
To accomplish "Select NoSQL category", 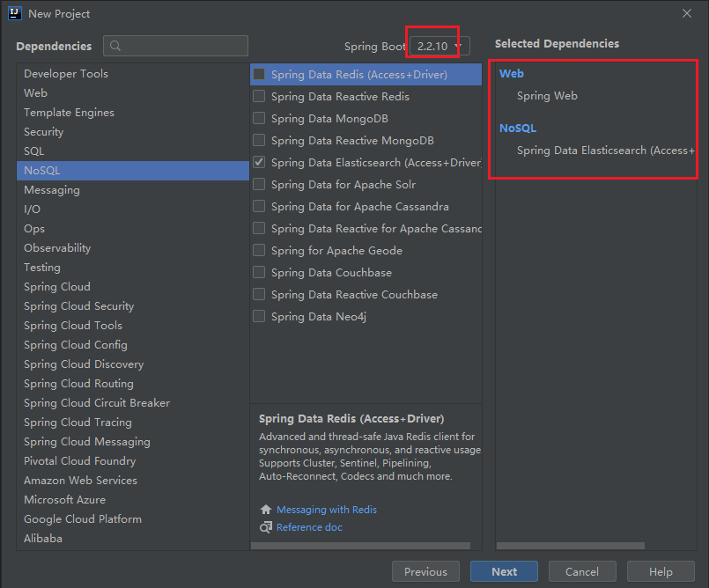I will click(133, 171).
